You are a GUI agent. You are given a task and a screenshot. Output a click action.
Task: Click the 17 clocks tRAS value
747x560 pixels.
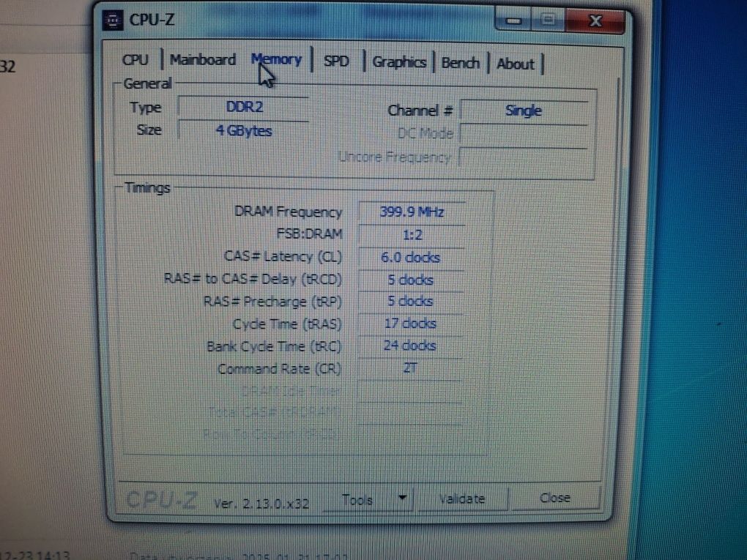pos(409,324)
